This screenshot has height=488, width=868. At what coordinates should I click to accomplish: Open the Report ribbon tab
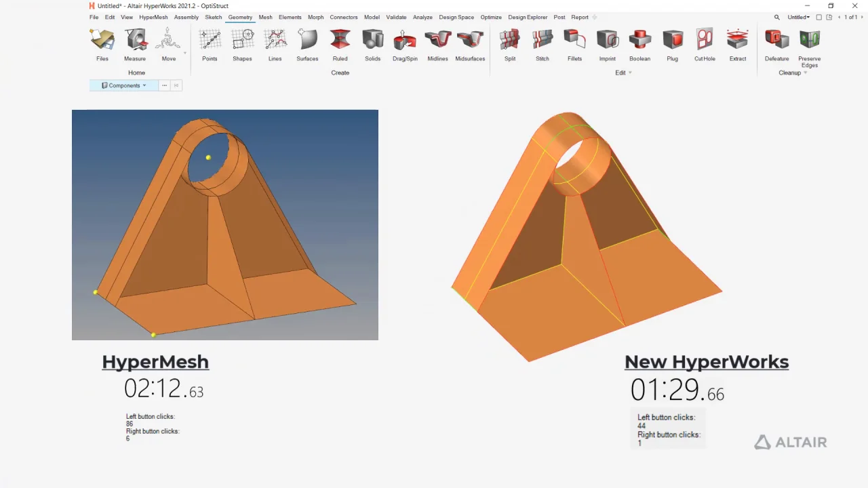pyautogui.click(x=580, y=17)
